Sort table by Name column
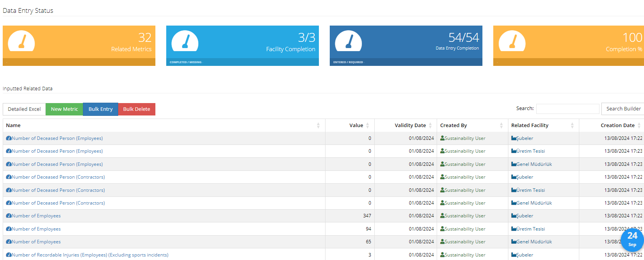The width and height of the screenshot is (644, 260). click(x=164, y=126)
